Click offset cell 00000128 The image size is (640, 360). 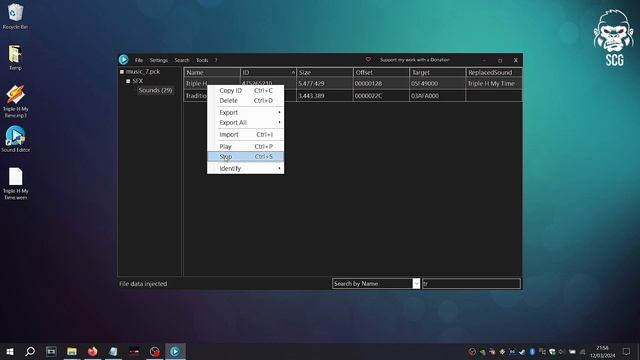pos(381,83)
